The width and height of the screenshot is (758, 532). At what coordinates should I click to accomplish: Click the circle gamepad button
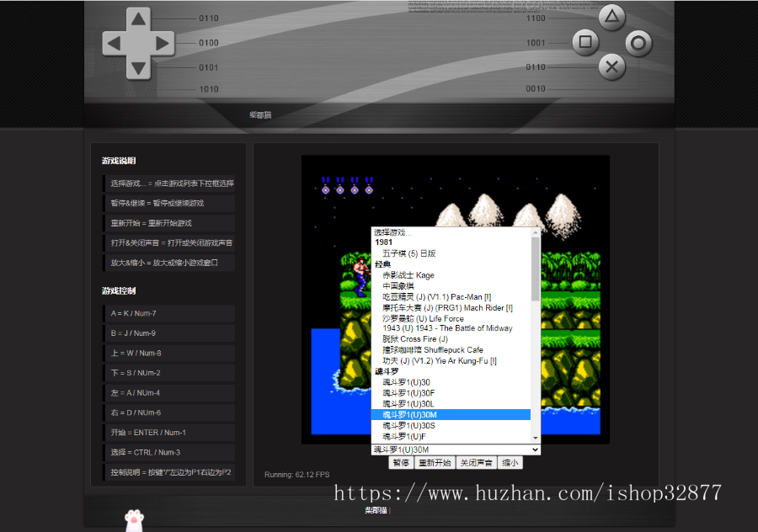(x=638, y=44)
